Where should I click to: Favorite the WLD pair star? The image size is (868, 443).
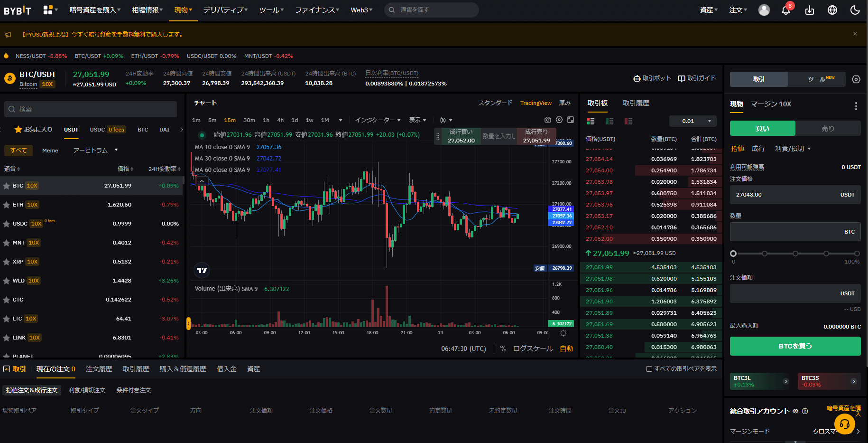pyautogui.click(x=7, y=281)
